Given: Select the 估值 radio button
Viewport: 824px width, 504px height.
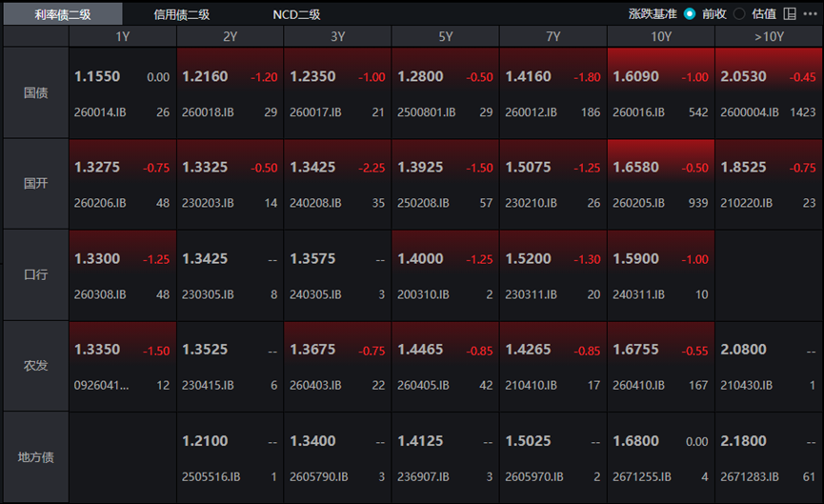Looking at the screenshot, I should (739, 14).
